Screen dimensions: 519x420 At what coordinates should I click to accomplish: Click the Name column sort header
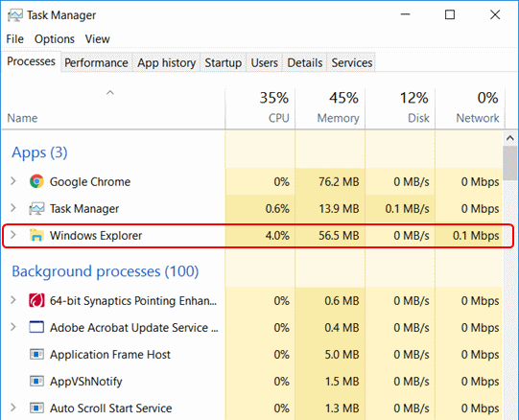click(x=113, y=108)
